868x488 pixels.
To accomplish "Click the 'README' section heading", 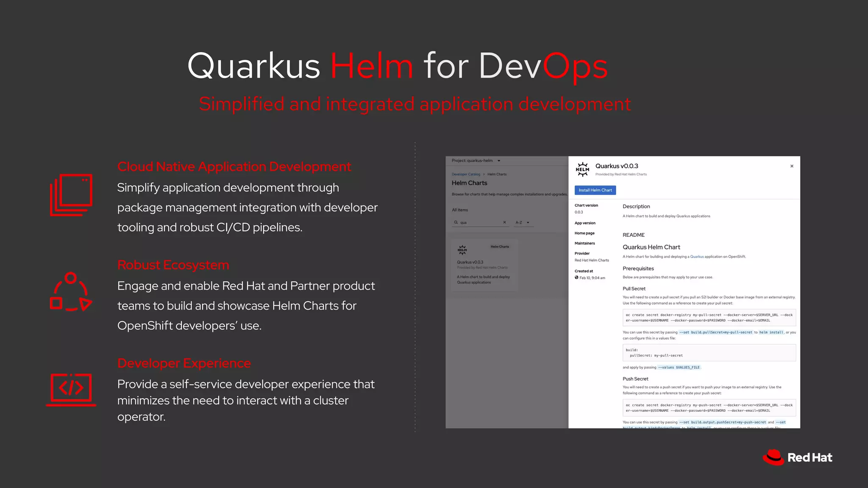I will (633, 235).
